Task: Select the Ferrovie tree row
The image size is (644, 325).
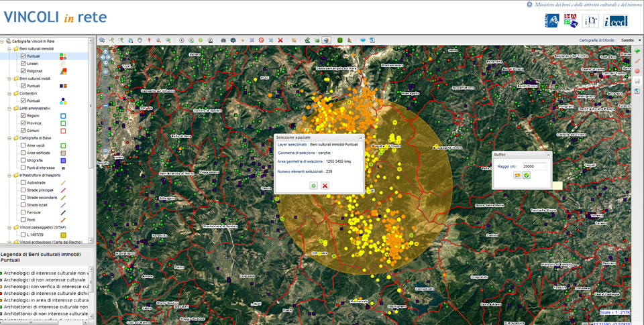Action: point(44,212)
